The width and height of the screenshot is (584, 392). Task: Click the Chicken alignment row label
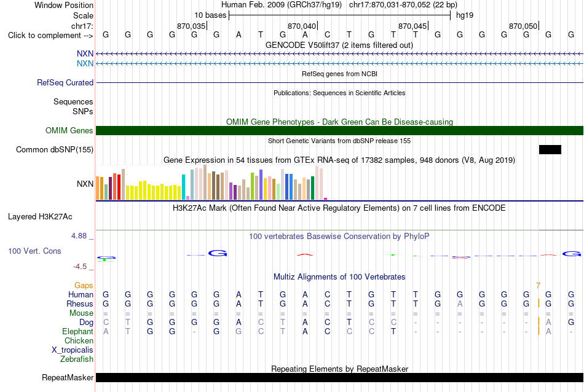click(79, 341)
